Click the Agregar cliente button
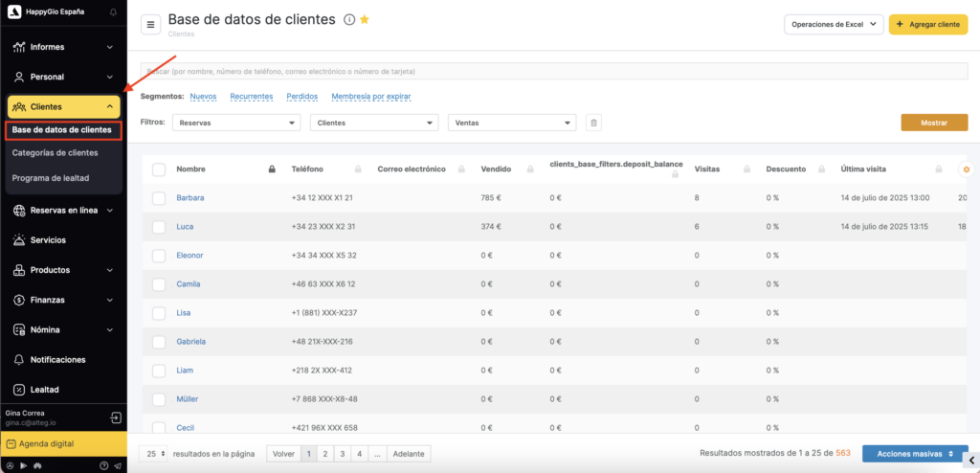The width and height of the screenshot is (980, 473). [x=928, y=25]
